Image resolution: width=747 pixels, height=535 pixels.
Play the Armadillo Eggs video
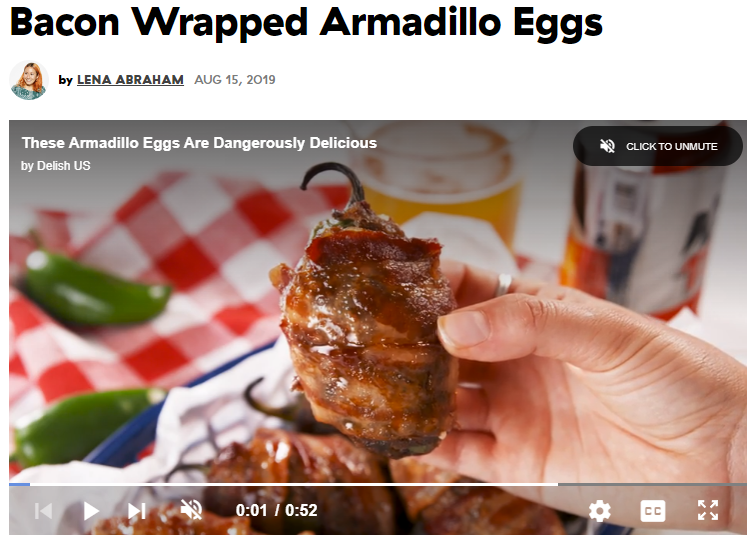pos(91,511)
